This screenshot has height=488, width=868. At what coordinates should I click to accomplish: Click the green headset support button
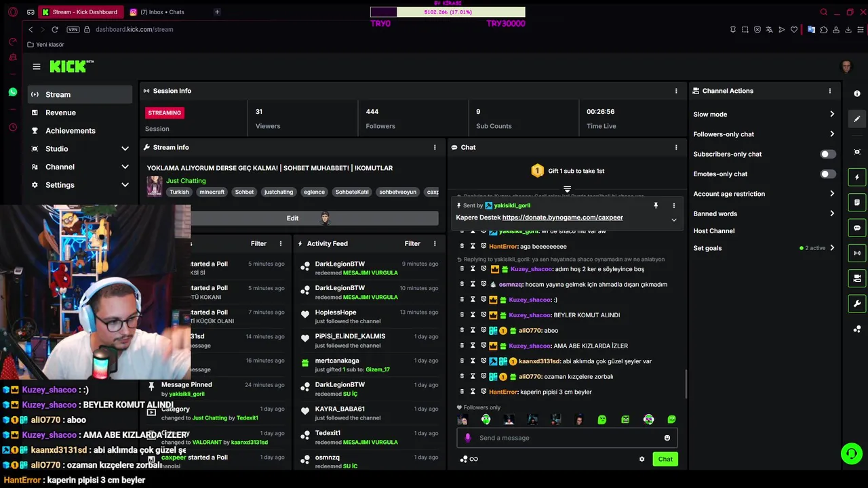(x=851, y=453)
